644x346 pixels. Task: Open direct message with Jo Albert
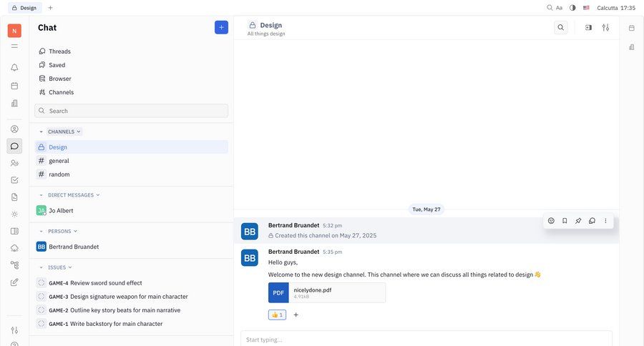pyautogui.click(x=132, y=211)
